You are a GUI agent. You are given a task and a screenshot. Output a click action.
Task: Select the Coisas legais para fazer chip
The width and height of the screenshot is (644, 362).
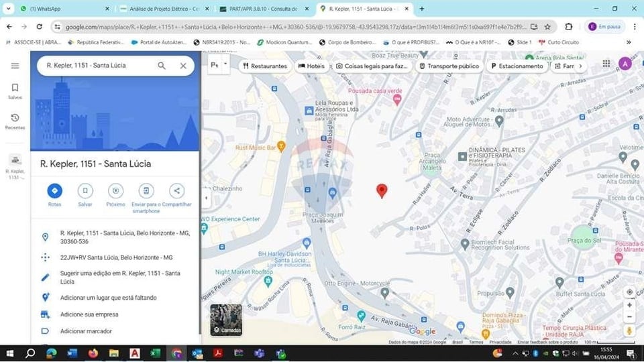tap(372, 66)
